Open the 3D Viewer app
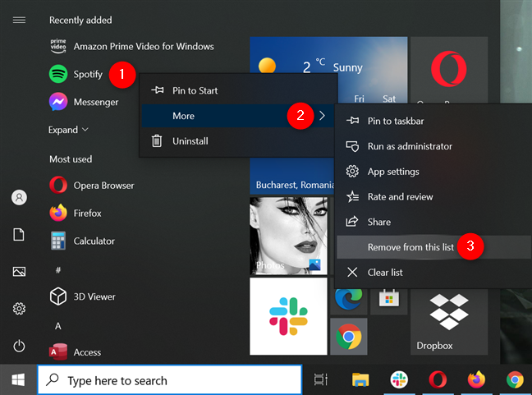Viewport: 532px width, 395px height. coord(94,296)
